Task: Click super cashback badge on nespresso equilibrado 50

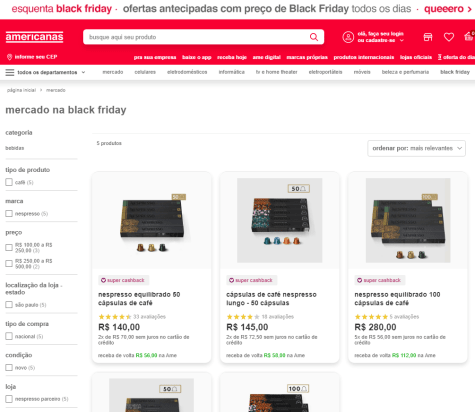Action: point(123,280)
